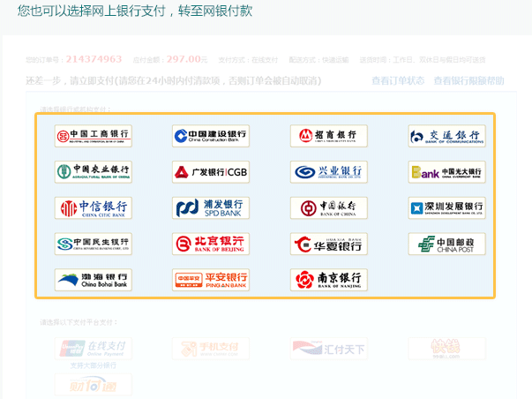
Task: Choose Agricultural Bank of China 中国农业银行
Action: pyautogui.click(x=94, y=172)
